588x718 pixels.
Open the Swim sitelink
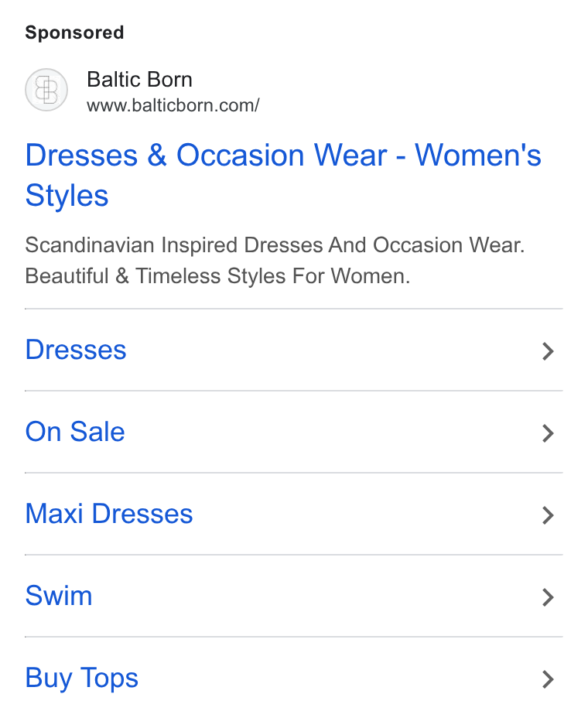coord(59,596)
